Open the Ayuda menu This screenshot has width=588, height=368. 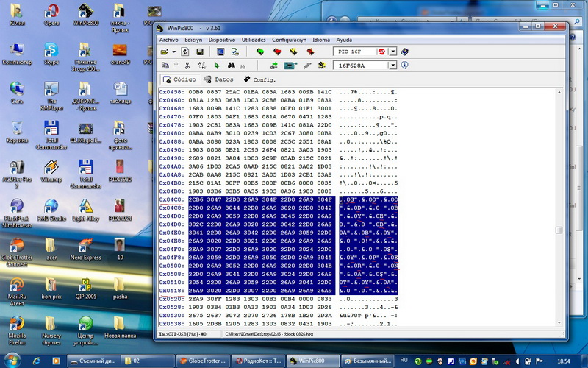point(344,40)
